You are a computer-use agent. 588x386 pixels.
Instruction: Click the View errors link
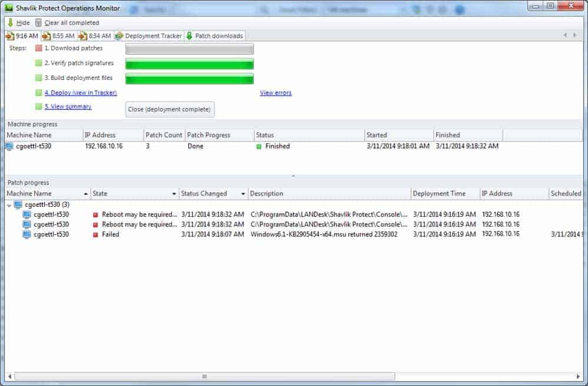click(x=276, y=93)
